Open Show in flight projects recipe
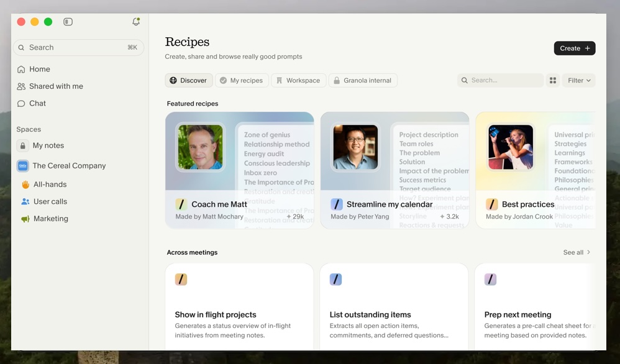Image resolution: width=620 pixels, height=364 pixels. coord(239,307)
